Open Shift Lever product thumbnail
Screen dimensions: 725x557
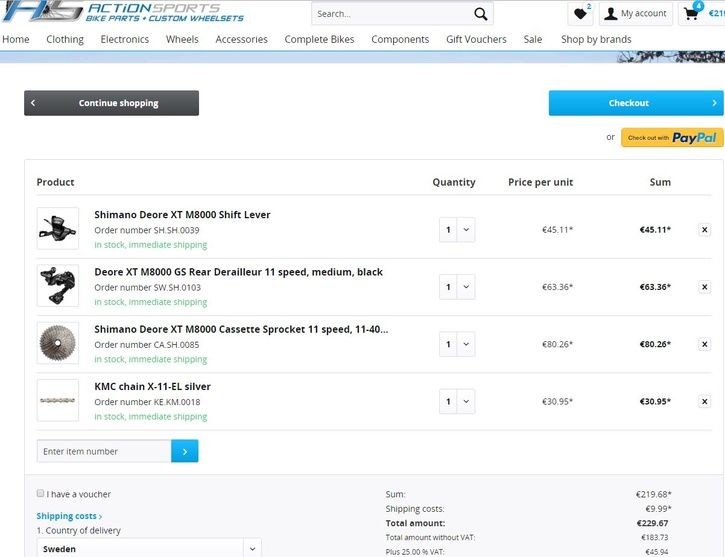(x=58, y=228)
